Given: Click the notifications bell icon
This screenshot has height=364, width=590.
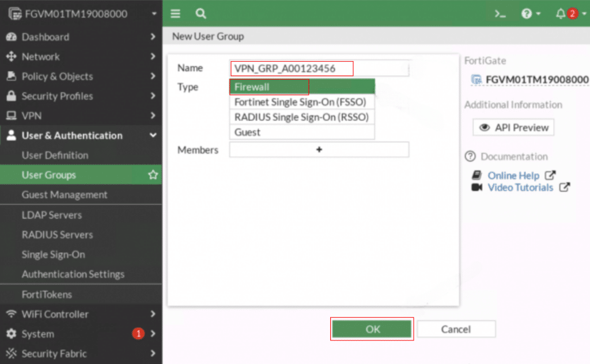Looking at the screenshot, I should click(x=561, y=14).
